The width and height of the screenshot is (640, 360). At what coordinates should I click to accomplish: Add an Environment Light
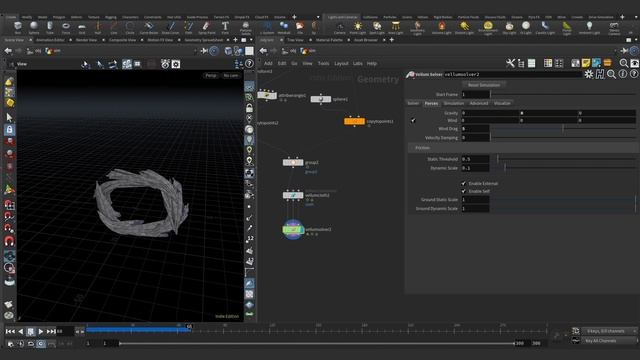[x=488, y=28]
